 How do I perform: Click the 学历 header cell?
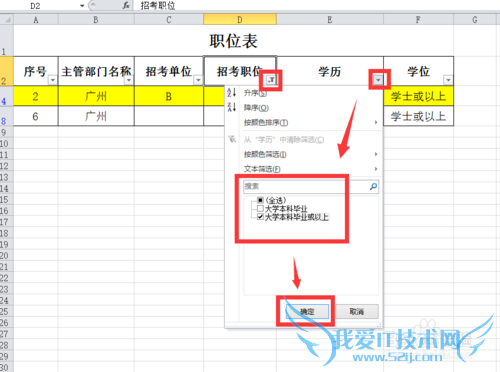330,71
